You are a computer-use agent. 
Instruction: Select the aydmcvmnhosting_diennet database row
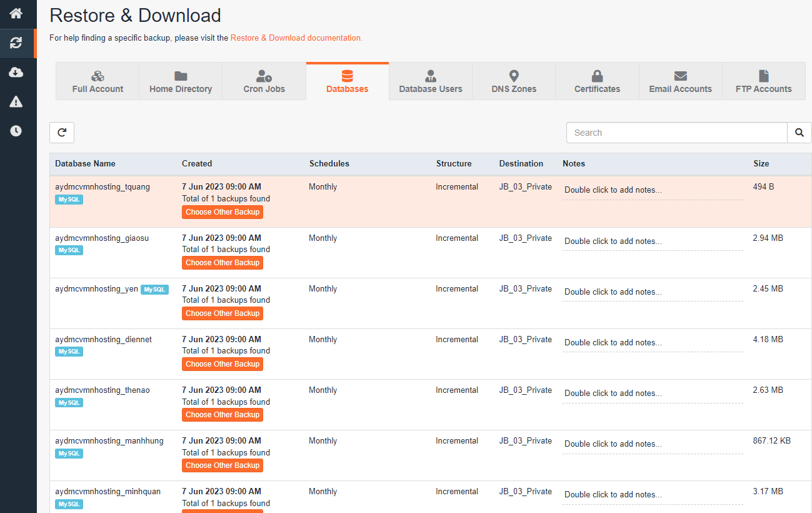coord(103,340)
